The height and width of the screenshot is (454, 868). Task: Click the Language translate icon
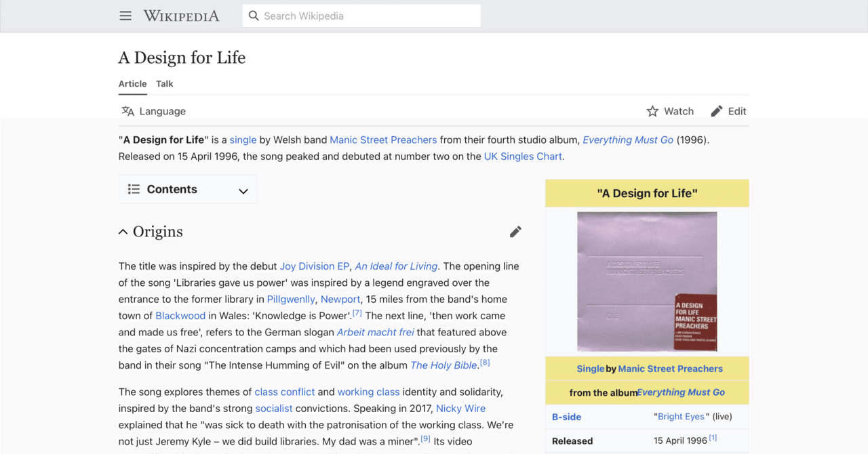pyautogui.click(x=127, y=111)
